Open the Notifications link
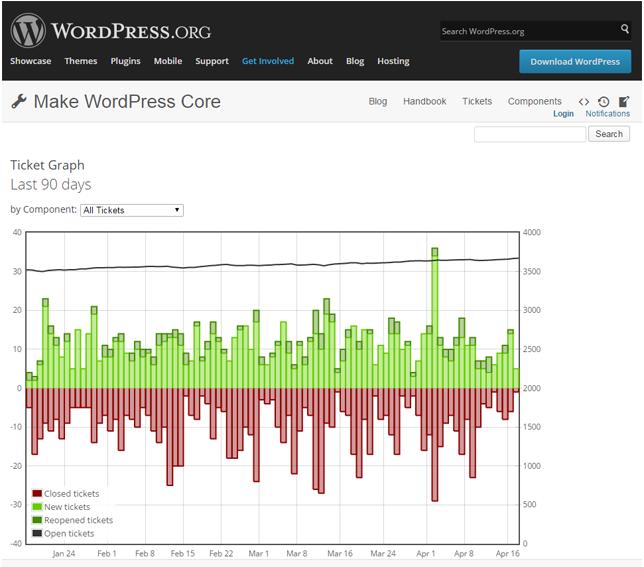 608,114
